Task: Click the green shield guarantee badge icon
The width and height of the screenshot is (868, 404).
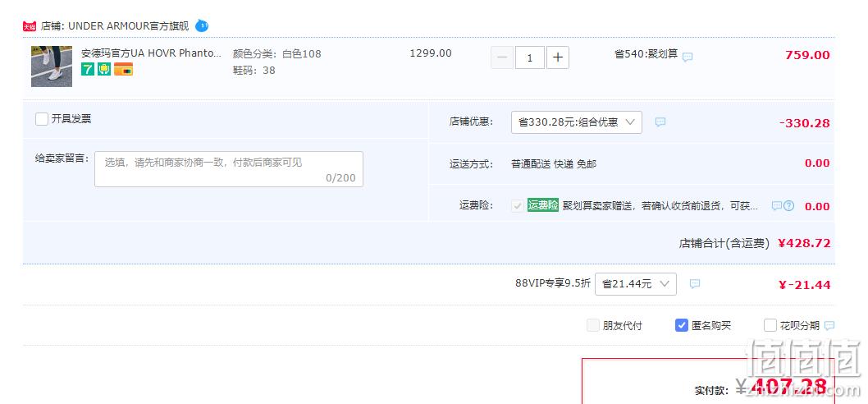Action: (x=104, y=69)
